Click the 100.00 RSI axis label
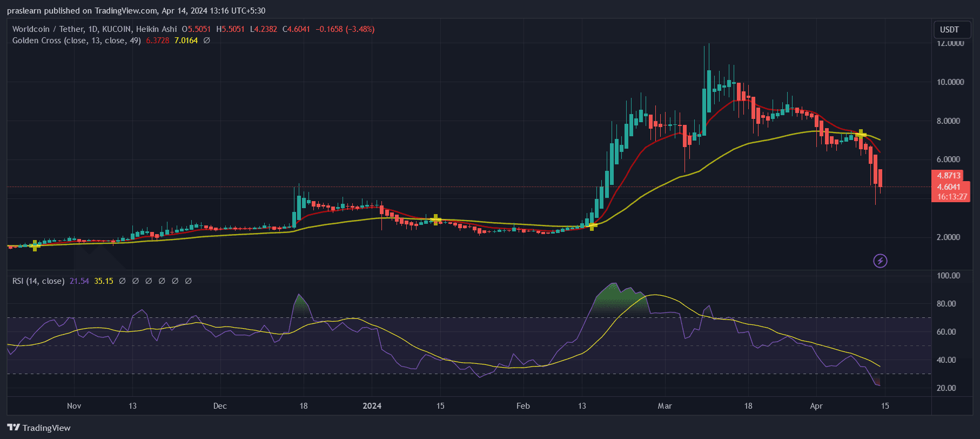Viewport: 980px width, 439px height. click(x=948, y=276)
